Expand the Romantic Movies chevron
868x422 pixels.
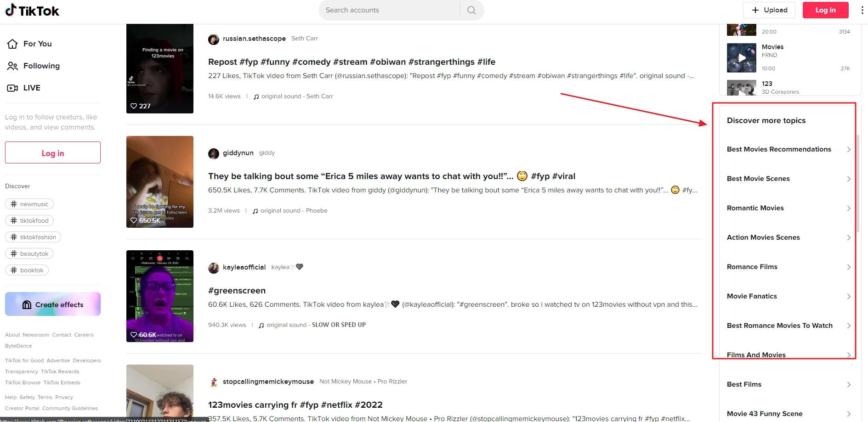pos(849,208)
